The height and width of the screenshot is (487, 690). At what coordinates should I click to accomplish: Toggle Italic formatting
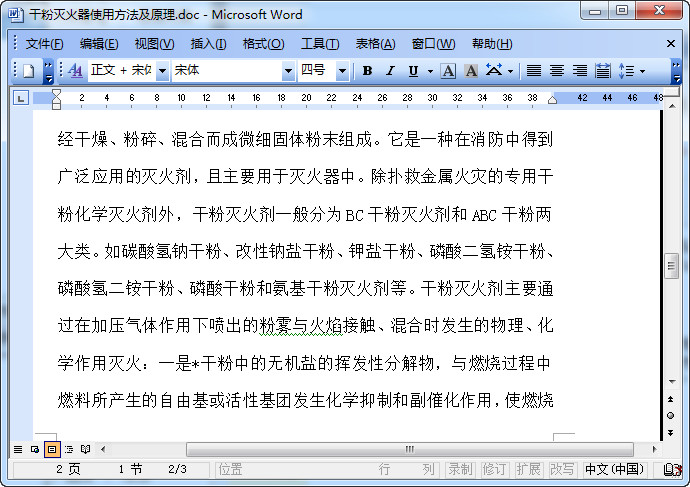click(x=390, y=71)
